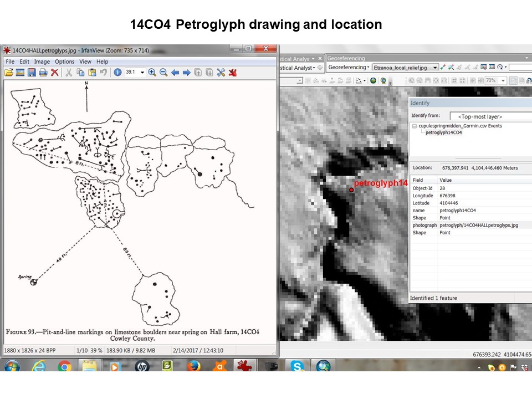The width and height of the screenshot is (532, 399).
Task: Click the Save floppy disk icon
Action: [x=32, y=72]
